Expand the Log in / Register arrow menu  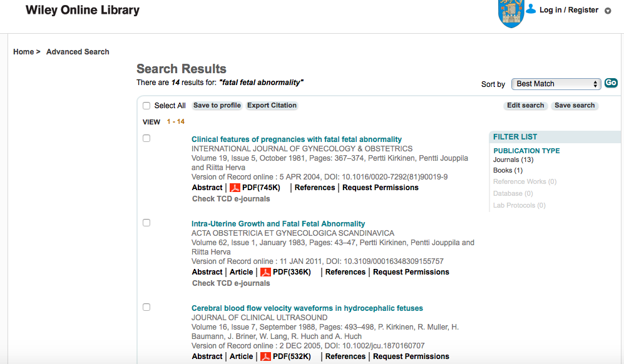[x=608, y=11]
